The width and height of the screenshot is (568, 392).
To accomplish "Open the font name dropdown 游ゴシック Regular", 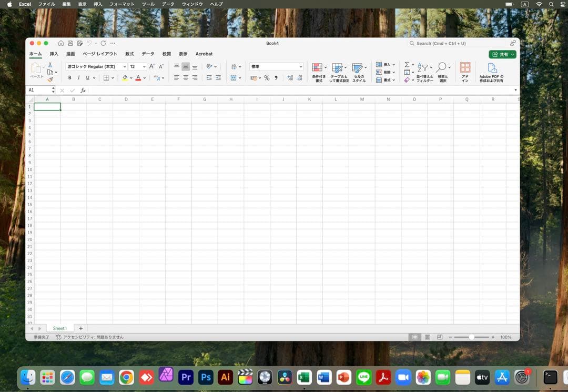I will (x=96, y=67).
